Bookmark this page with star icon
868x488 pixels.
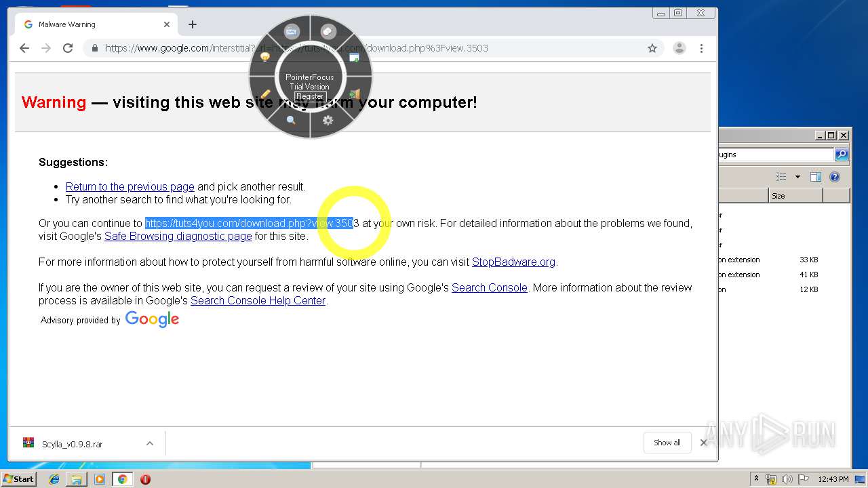coord(652,48)
